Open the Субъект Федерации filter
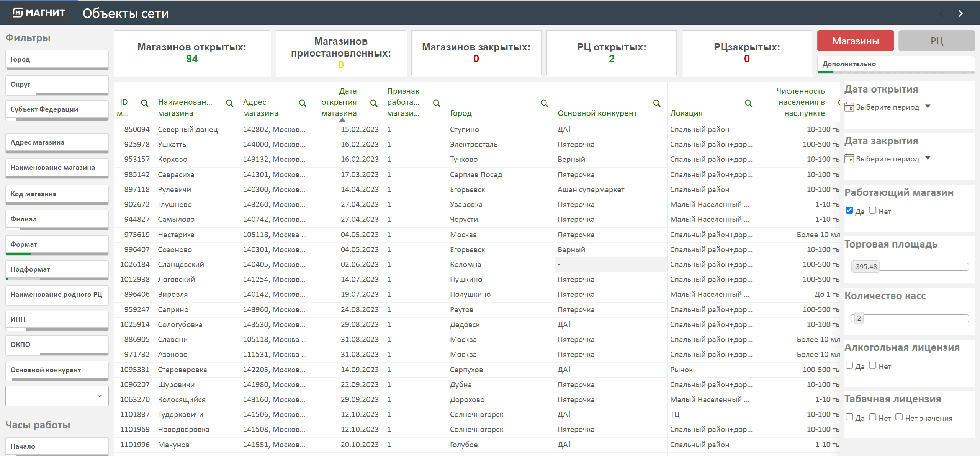This screenshot has height=456, width=980. 57,109
